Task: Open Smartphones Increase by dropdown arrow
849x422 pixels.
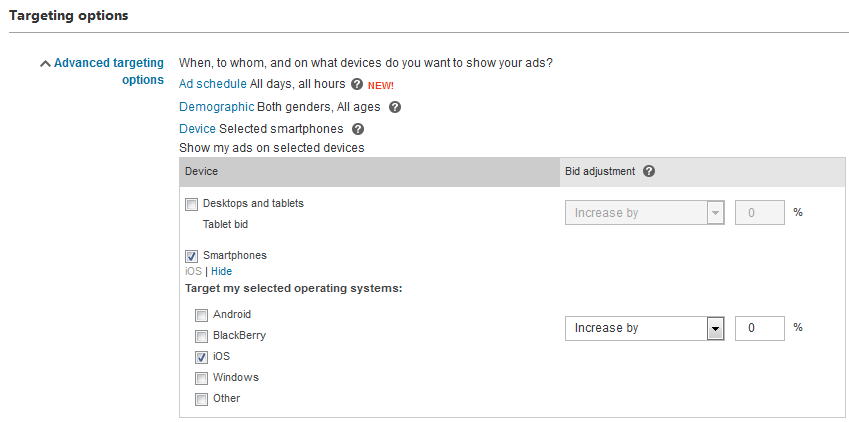Action: pyautogui.click(x=715, y=328)
